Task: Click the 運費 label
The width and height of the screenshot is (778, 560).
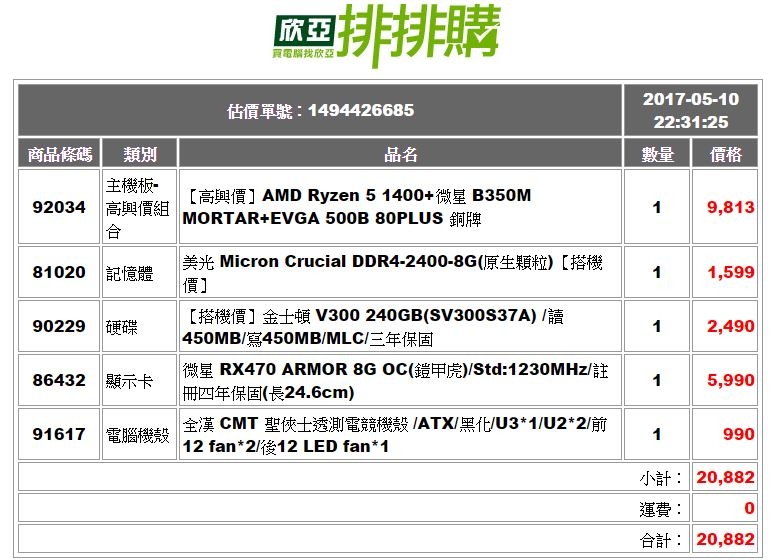Action: point(661,509)
